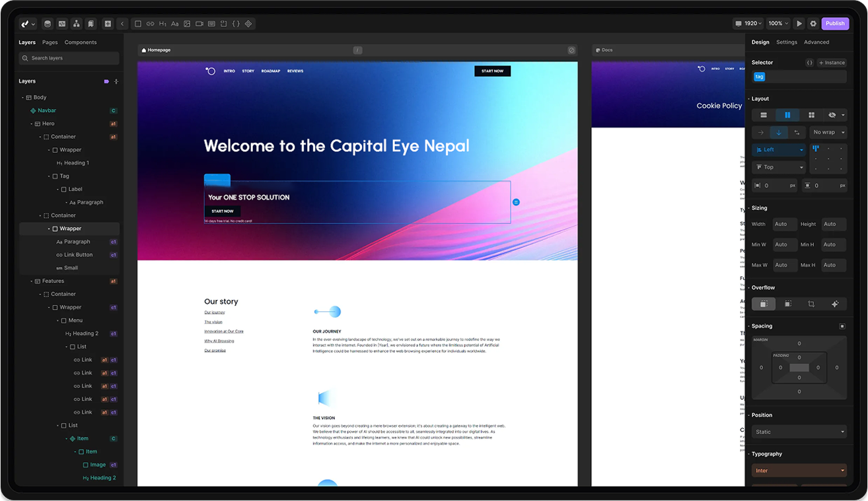Screen dimensions: 868x501
Task: Add a link element from toolbar
Action: (150, 24)
